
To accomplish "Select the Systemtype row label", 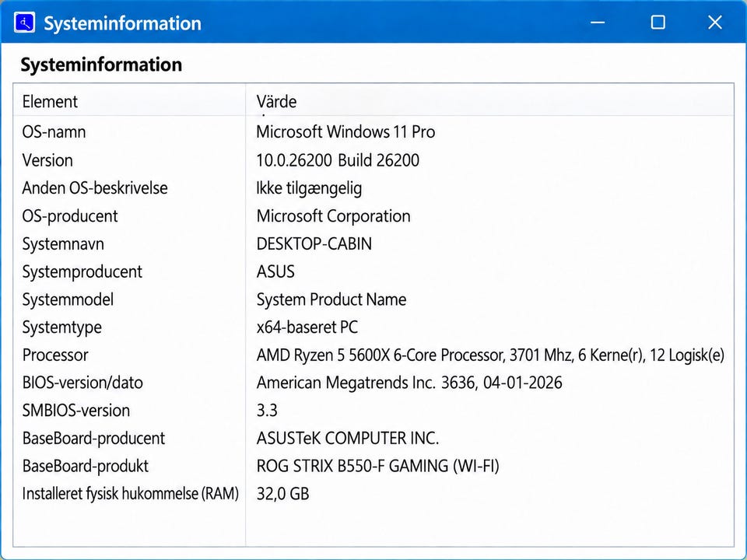I will pyautogui.click(x=62, y=327).
